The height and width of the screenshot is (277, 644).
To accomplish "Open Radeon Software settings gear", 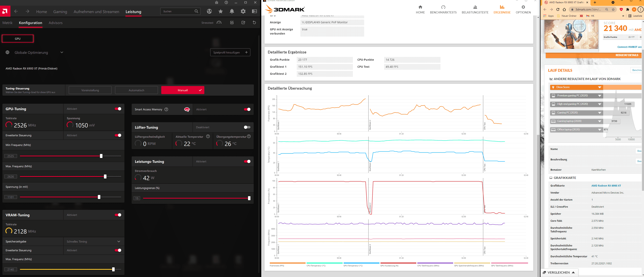I will (243, 11).
